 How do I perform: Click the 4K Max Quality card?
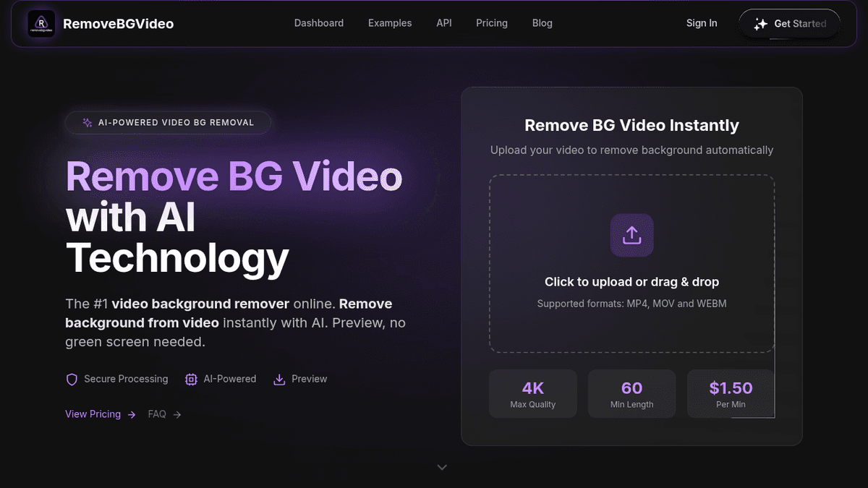pos(533,394)
